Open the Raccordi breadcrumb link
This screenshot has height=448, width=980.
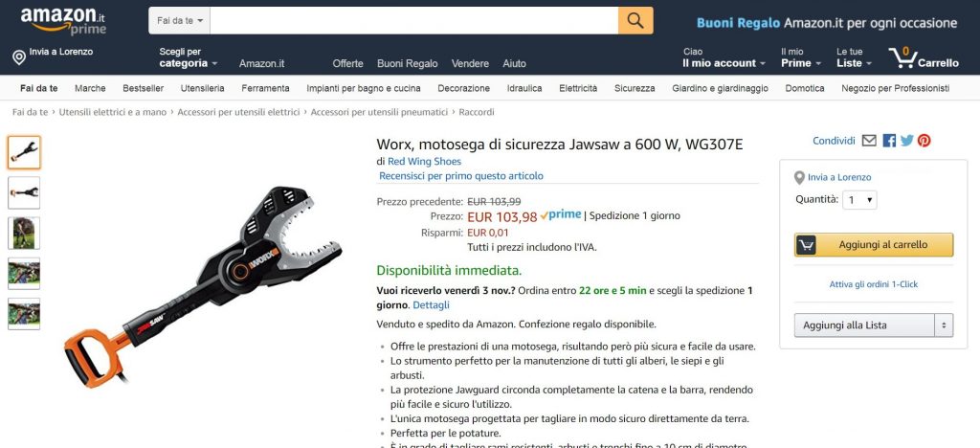[x=477, y=112]
